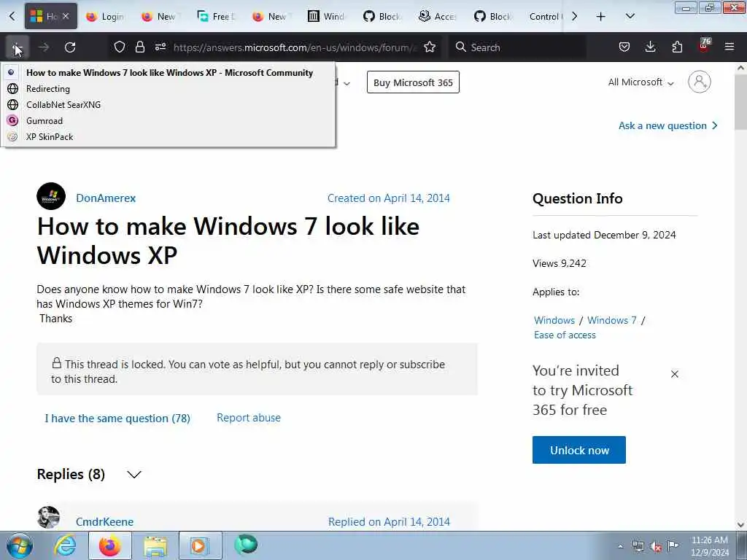Viewport: 747px width, 560px height.
Task: Click the page vertical scrollbar thumb
Action: pyautogui.click(x=740, y=102)
